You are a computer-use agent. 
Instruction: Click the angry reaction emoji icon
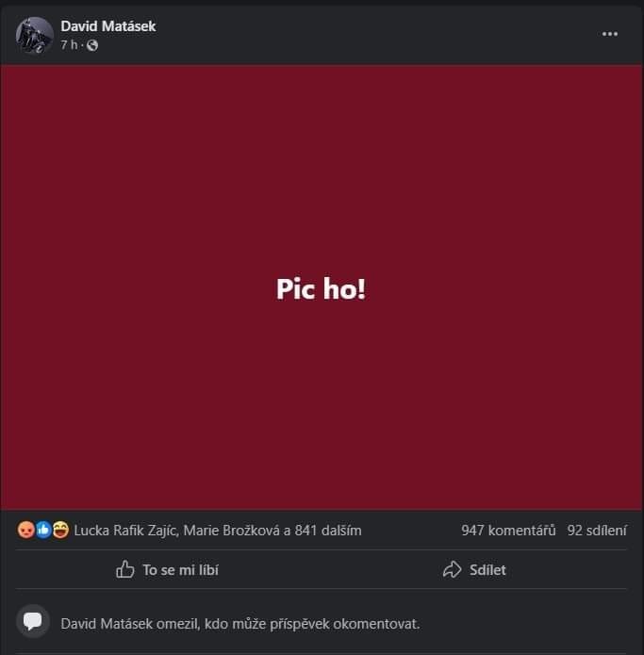click(25, 530)
